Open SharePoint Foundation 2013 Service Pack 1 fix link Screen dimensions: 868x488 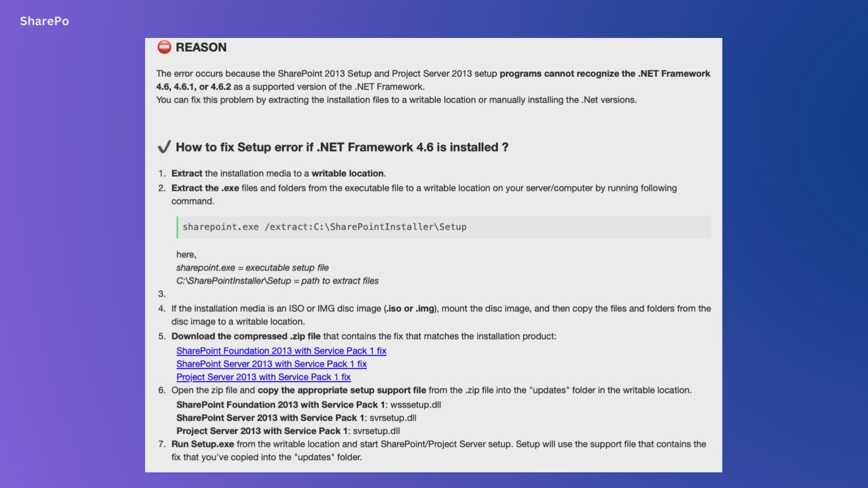pyautogui.click(x=281, y=351)
